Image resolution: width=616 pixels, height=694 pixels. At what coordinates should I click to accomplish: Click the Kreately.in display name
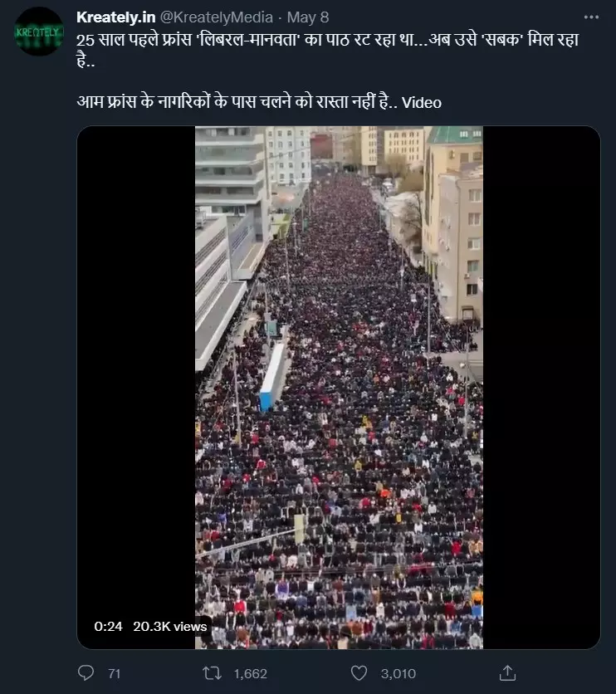coord(116,17)
